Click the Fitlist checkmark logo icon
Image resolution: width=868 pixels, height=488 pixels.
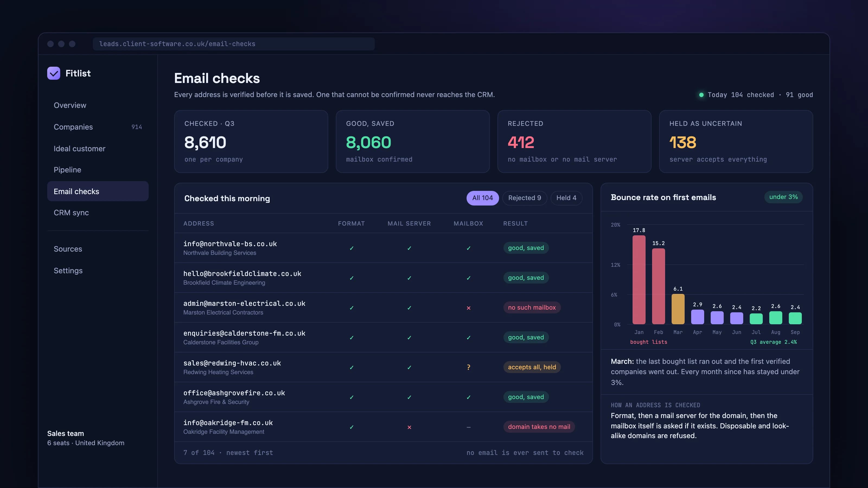pos(54,73)
